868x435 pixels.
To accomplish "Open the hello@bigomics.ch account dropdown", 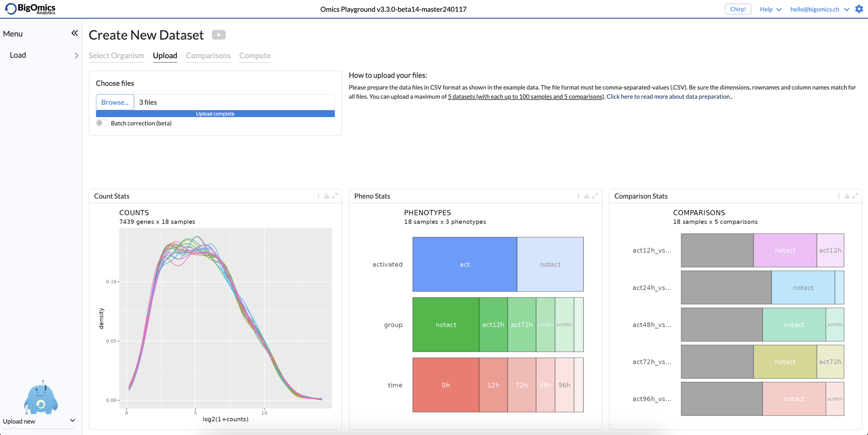I will click(819, 9).
